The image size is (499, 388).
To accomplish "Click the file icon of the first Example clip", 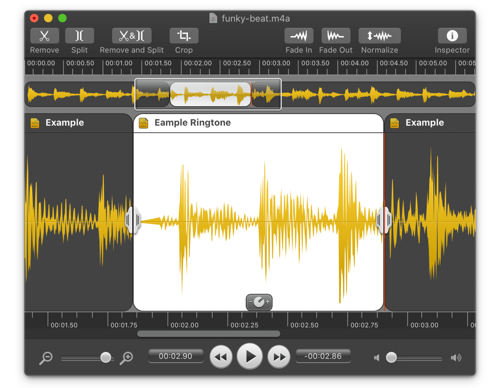I will (35, 123).
